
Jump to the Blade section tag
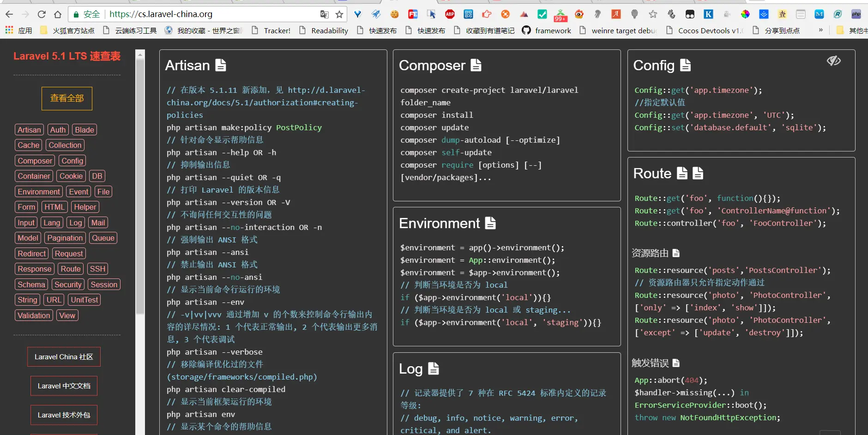84,130
